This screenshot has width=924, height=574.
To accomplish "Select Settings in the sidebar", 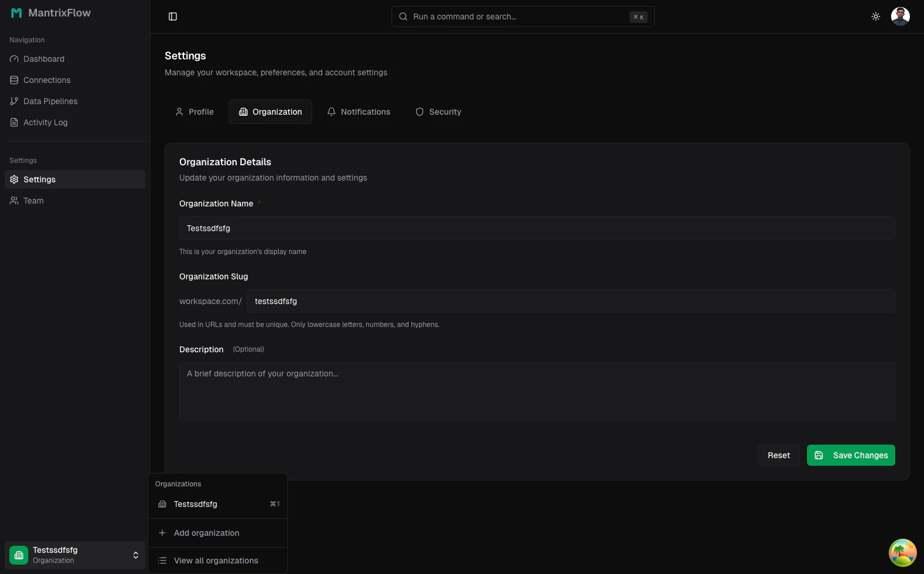I will pos(75,179).
